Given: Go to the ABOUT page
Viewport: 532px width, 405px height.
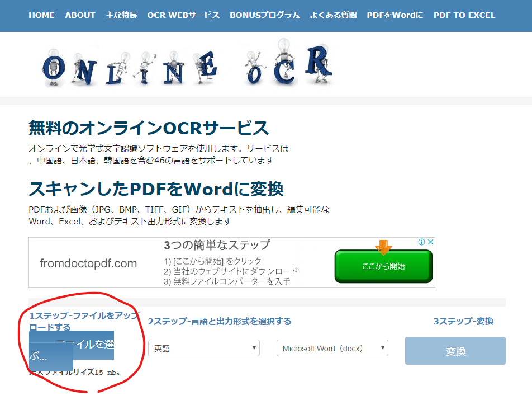Looking at the screenshot, I should click(x=80, y=15).
